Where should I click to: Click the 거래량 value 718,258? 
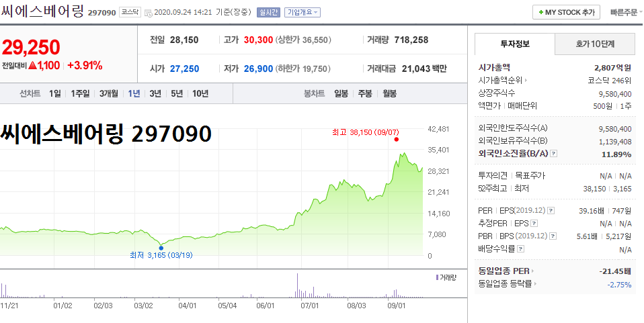(x=411, y=40)
